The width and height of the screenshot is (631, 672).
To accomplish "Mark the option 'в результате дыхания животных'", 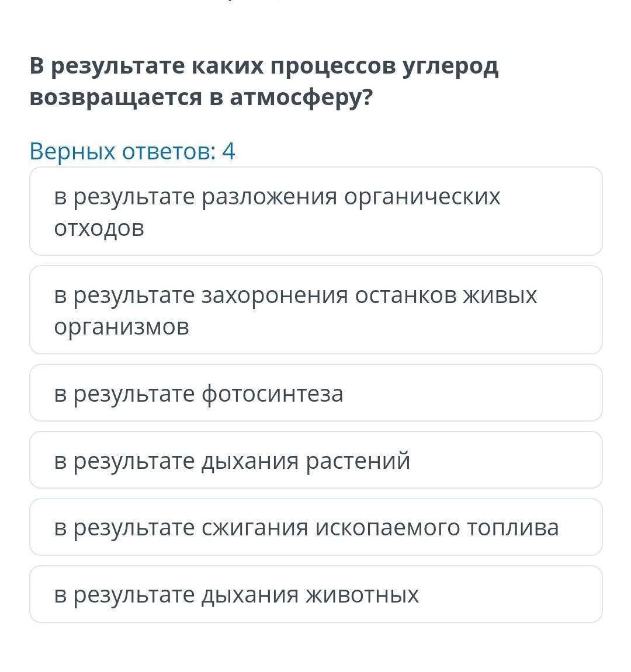I will pos(315,594).
